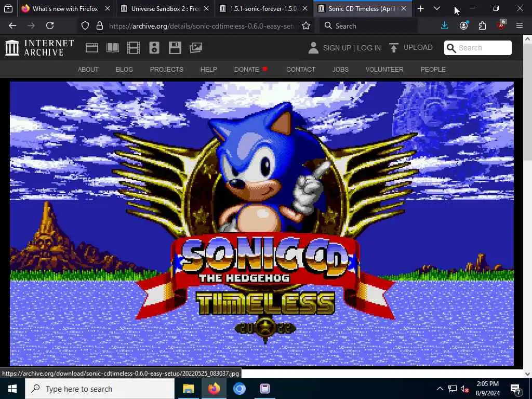Image resolution: width=532 pixels, height=399 pixels.
Task: Close the 1.5.1-sonic-forever tab
Action: (x=305, y=9)
